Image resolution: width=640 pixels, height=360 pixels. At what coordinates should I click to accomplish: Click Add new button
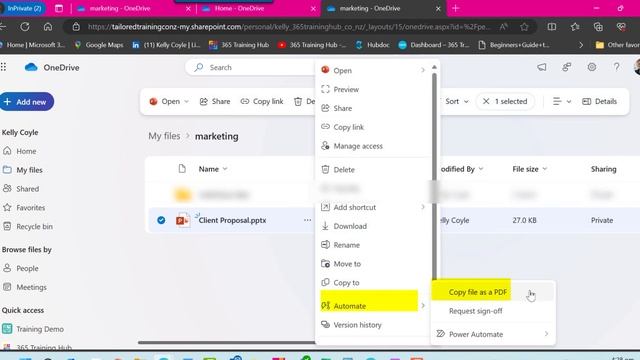[27, 102]
